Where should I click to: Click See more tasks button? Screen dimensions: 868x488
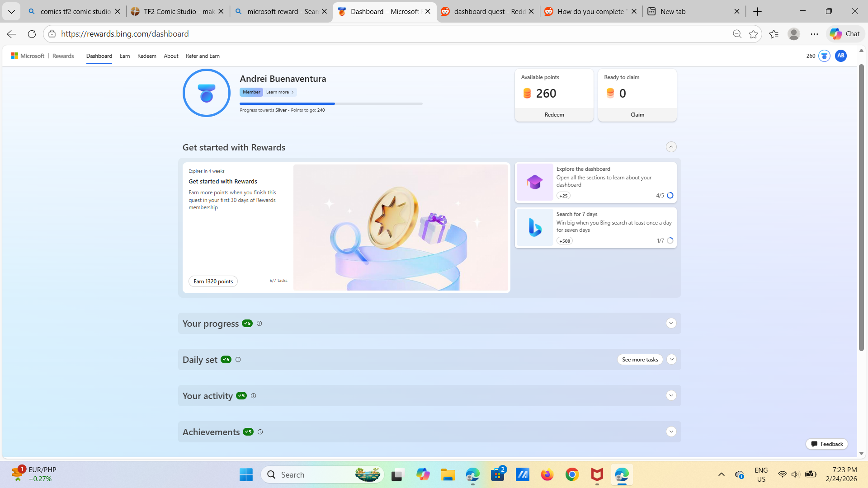(640, 360)
